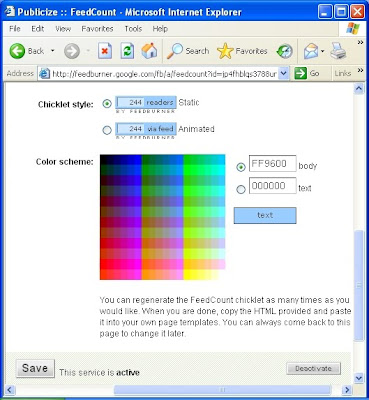This screenshot has height=400, width=369.
Task: Expand the Links bar chevron
Action: tap(360, 70)
